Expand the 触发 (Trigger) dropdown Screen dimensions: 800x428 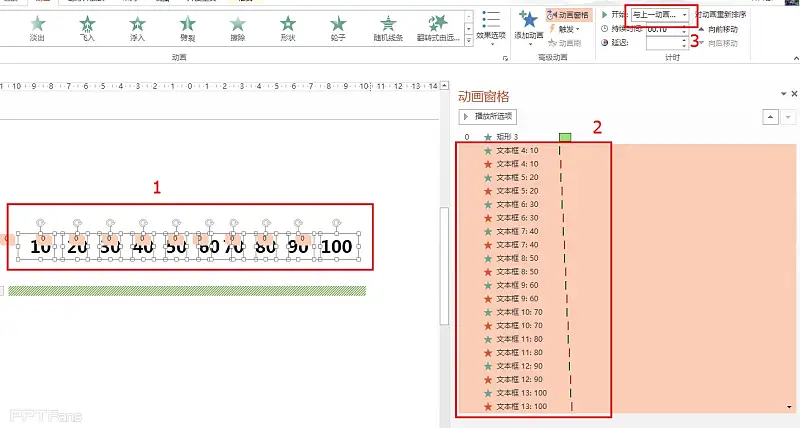pos(563,30)
